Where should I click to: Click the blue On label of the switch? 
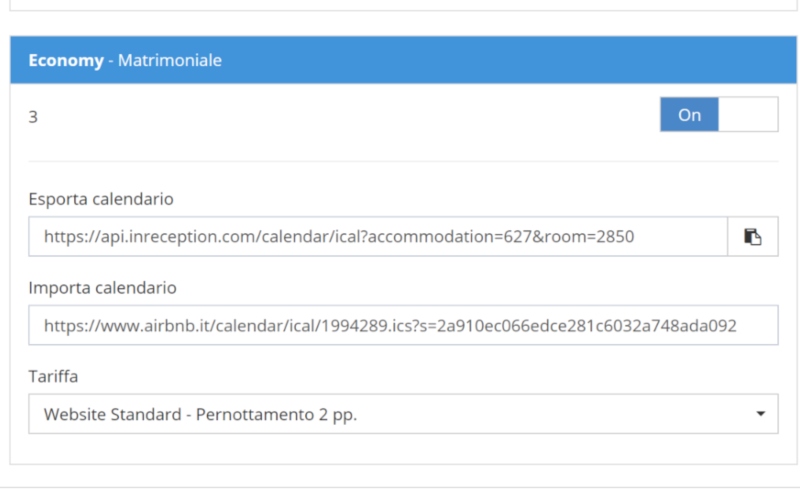[689, 114]
